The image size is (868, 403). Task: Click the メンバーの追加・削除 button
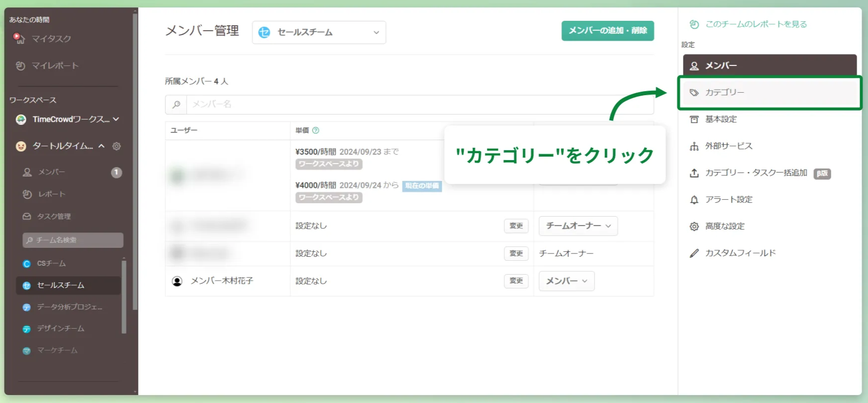click(607, 31)
